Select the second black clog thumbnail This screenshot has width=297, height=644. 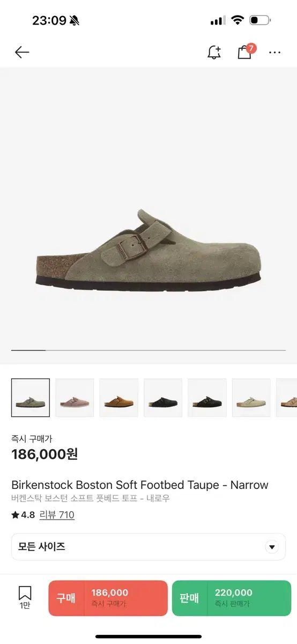click(x=207, y=398)
